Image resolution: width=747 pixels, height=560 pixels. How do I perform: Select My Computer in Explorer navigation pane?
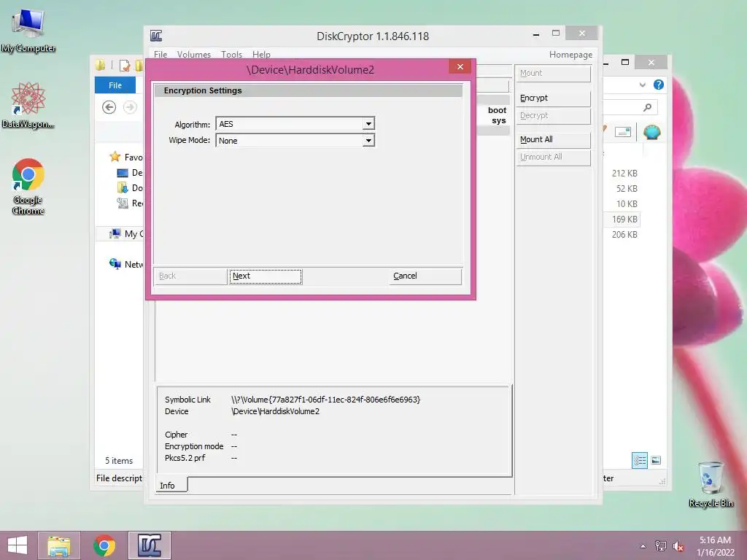coord(125,234)
